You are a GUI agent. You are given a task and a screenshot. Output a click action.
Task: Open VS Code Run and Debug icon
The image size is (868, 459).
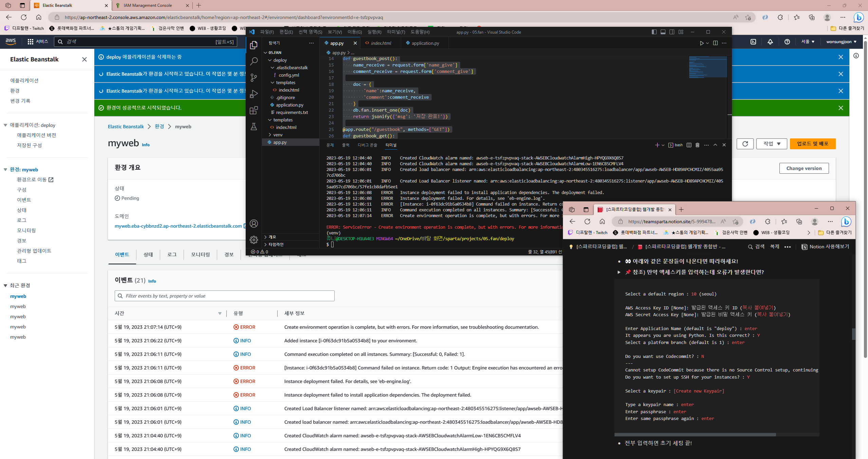point(253,94)
